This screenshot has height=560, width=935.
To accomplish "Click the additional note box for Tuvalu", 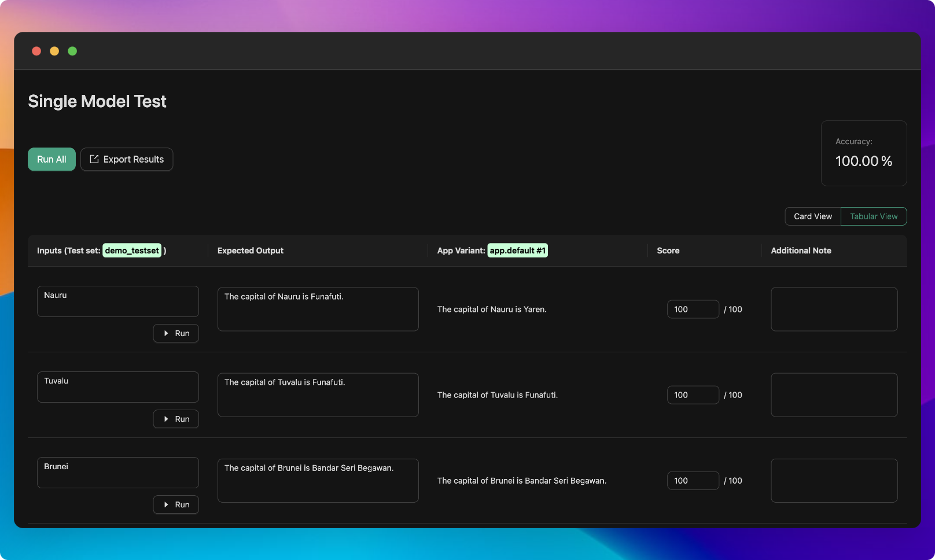I will click(x=834, y=395).
